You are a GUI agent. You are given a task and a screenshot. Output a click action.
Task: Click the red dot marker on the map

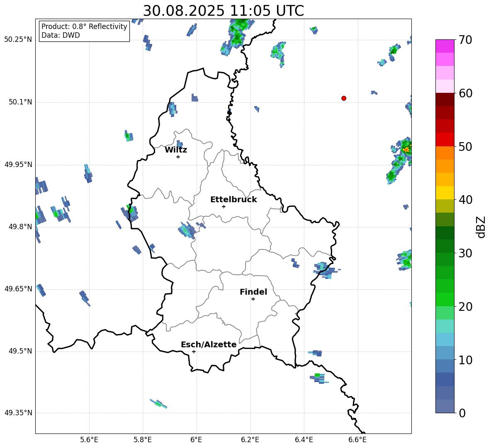pos(343,98)
